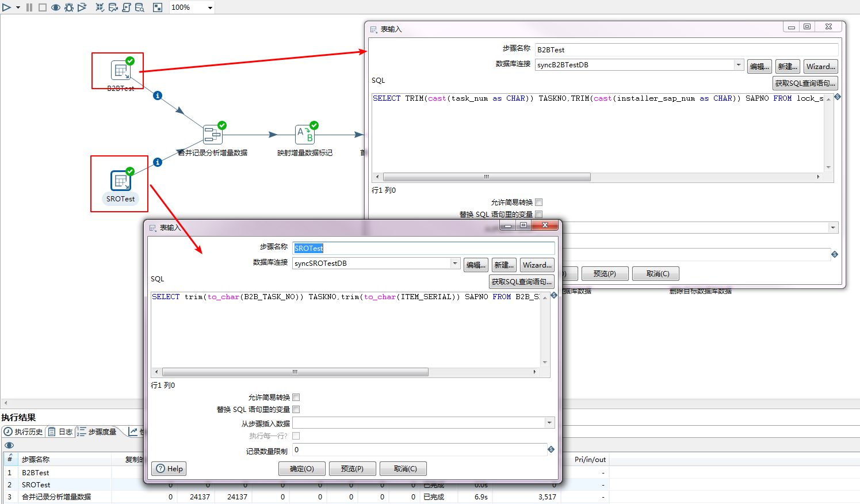Toggle the 执行每一行? checkbox in SROTest dialog
Screen dimensions: 860x504
coord(296,436)
